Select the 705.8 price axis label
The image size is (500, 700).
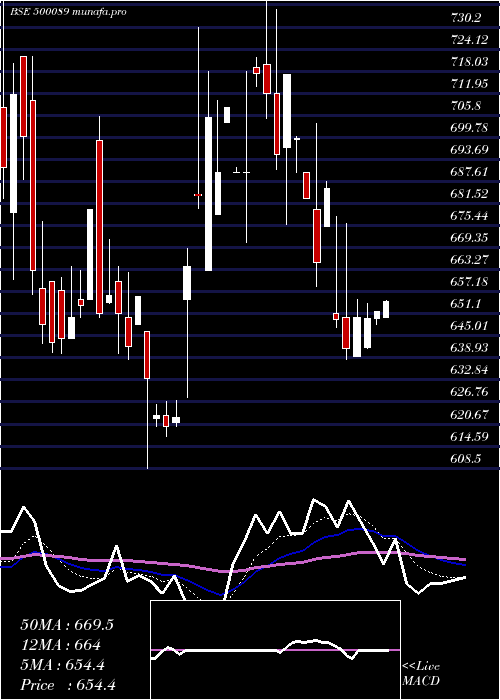(466, 106)
